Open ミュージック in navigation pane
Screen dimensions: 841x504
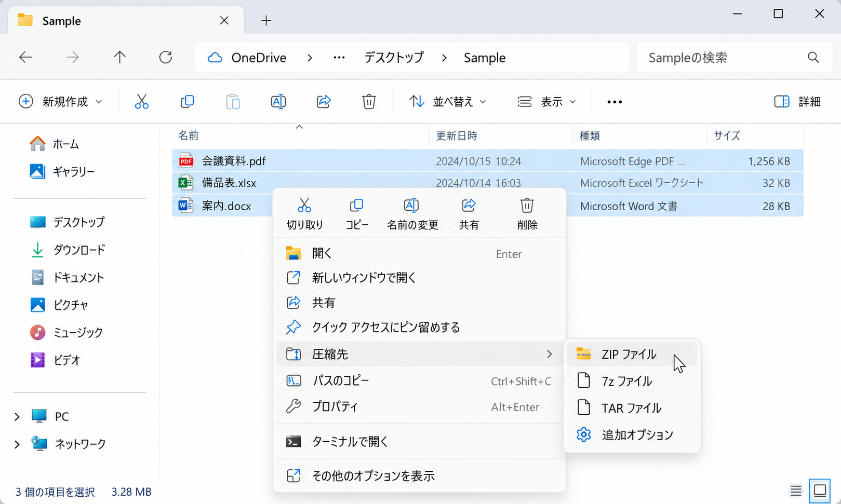(66, 332)
